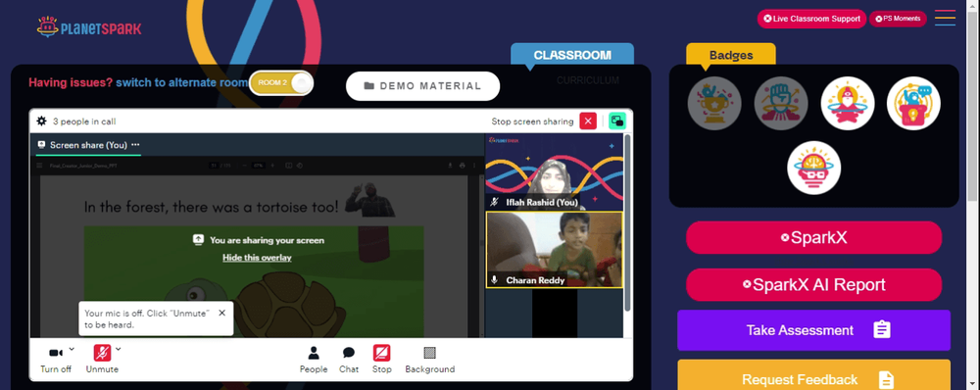Click the PlanetSpark logo
The image size is (980, 390).
click(x=89, y=27)
